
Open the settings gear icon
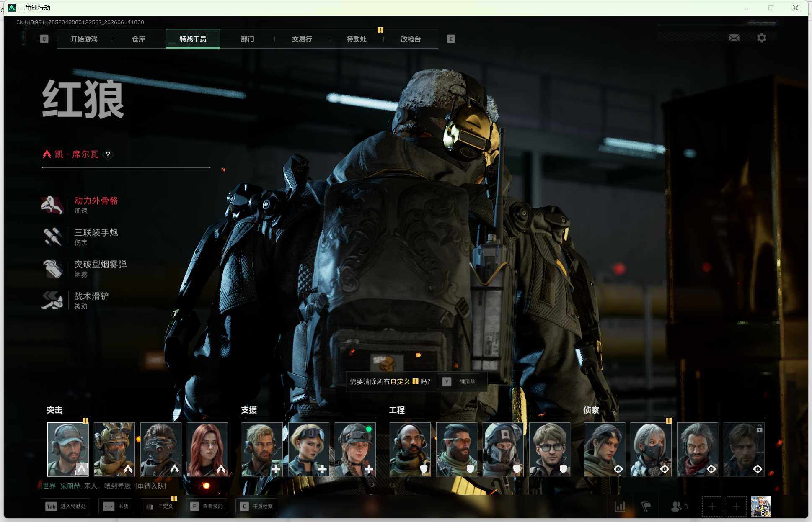tap(762, 38)
